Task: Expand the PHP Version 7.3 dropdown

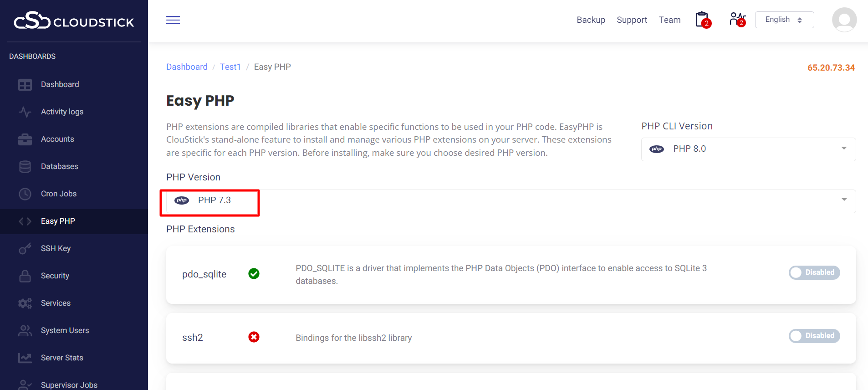Action: point(510,200)
